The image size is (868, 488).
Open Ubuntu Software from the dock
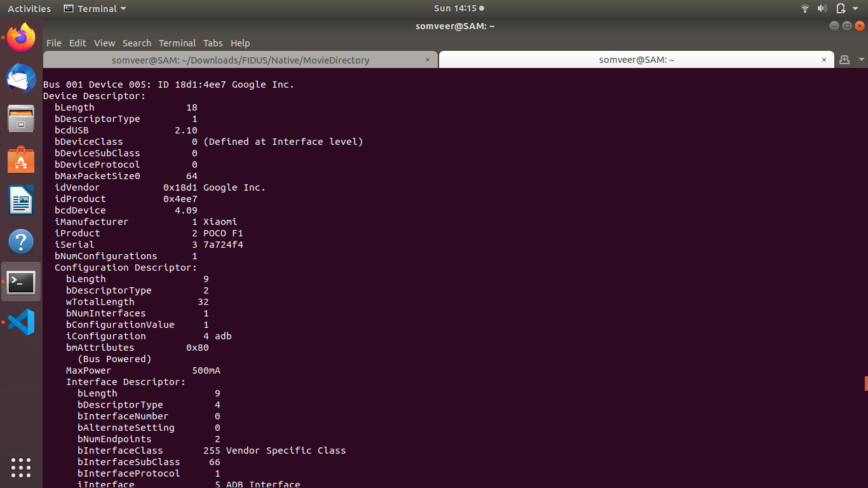[x=21, y=159]
